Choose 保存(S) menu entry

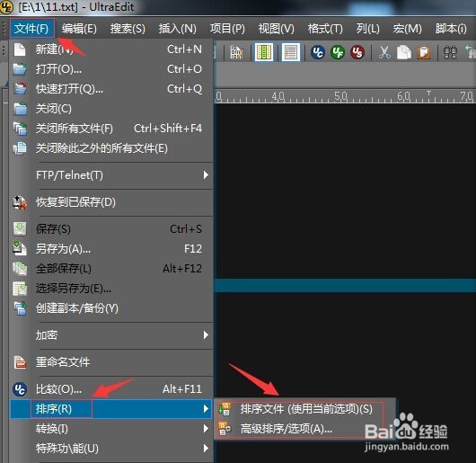click(x=111, y=228)
